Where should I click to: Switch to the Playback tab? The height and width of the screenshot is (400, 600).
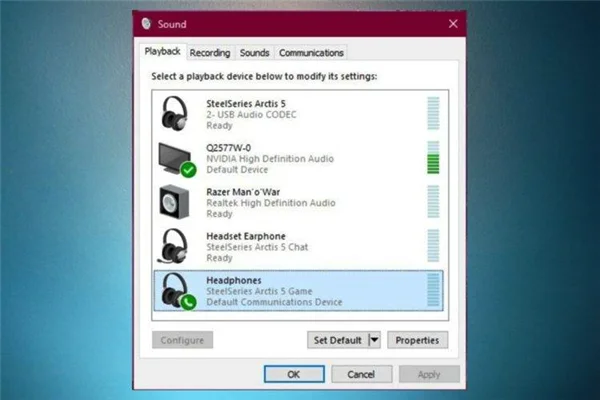[x=162, y=52]
